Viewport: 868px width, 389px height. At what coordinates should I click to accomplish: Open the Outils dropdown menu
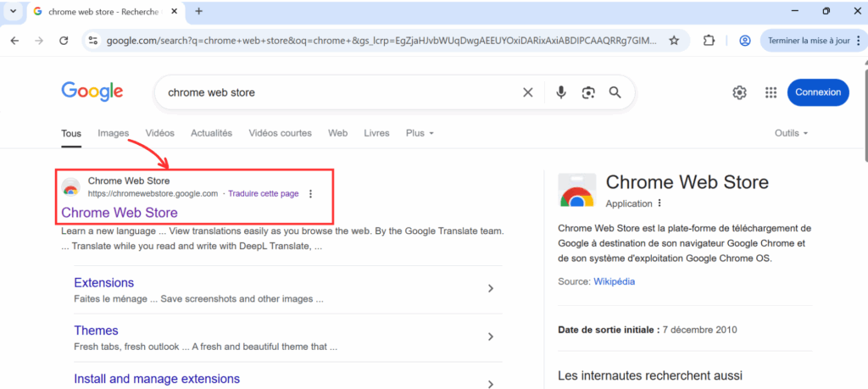[x=792, y=133]
